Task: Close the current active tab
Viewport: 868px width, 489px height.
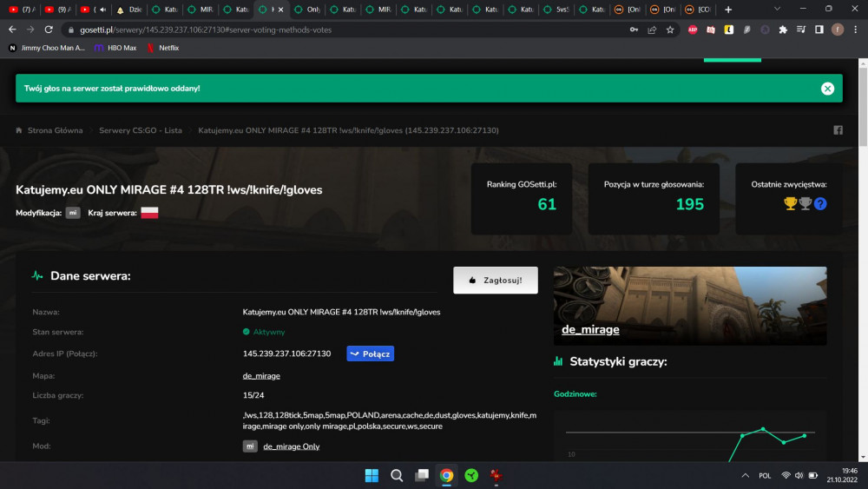Action: [280, 10]
